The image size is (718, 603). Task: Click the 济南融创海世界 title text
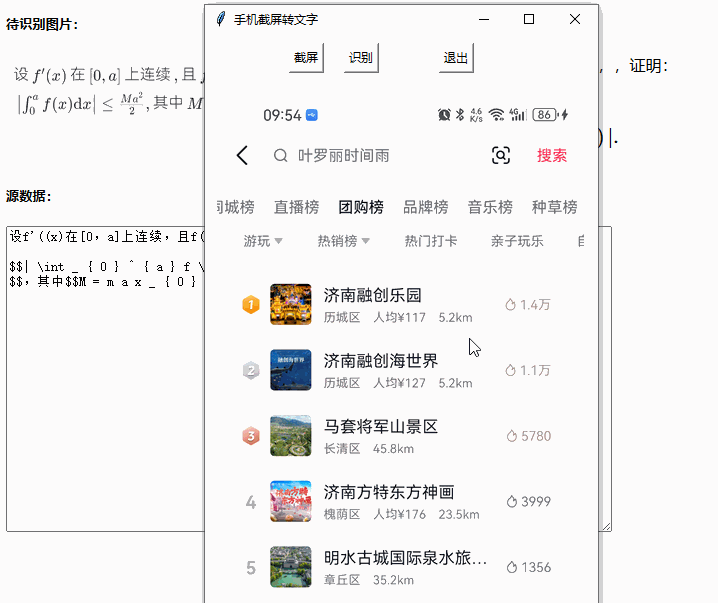(381, 361)
